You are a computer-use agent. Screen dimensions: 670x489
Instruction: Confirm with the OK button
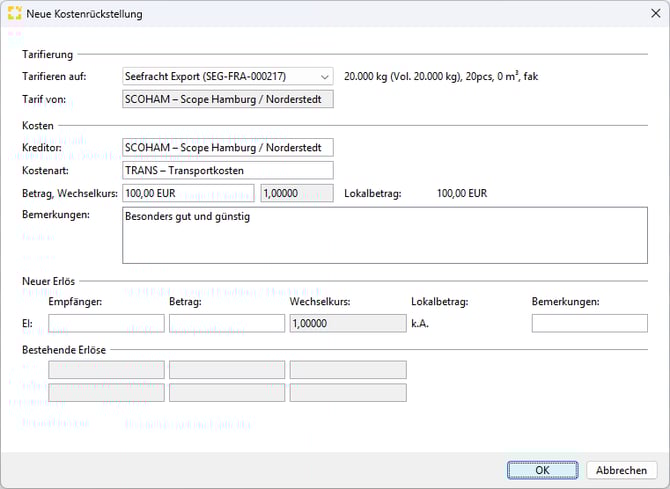[543, 470]
